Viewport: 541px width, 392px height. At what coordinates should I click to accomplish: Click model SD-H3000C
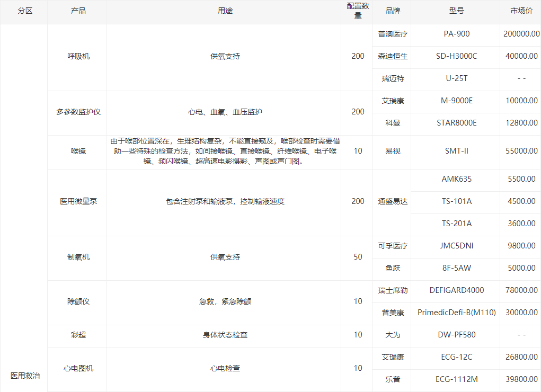coord(456,56)
